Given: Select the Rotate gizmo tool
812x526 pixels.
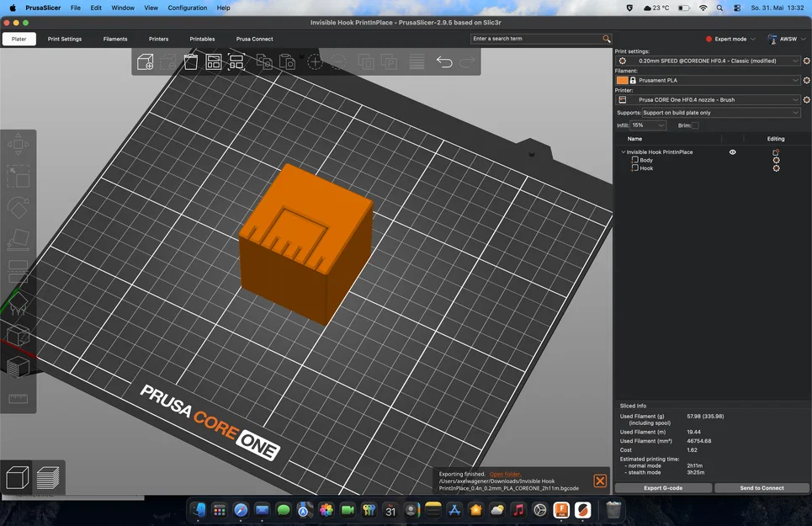Looking at the screenshot, I should (19, 208).
